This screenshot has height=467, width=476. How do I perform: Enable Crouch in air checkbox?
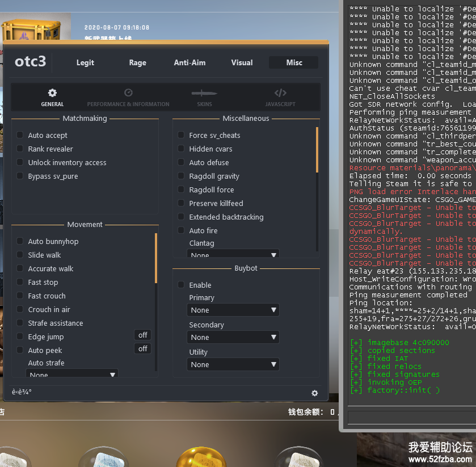pos(20,309)
